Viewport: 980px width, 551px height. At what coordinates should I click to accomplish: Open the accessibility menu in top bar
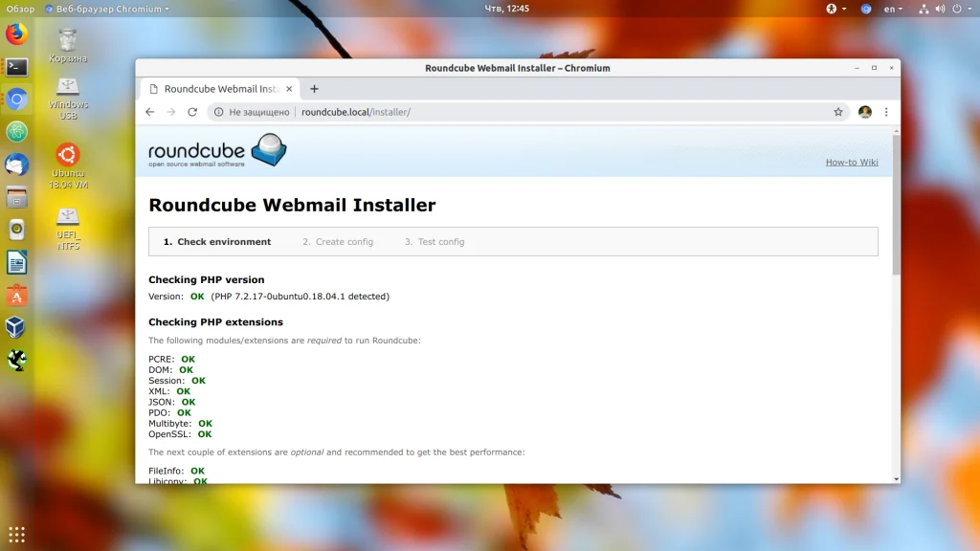(x=836, y=9)
